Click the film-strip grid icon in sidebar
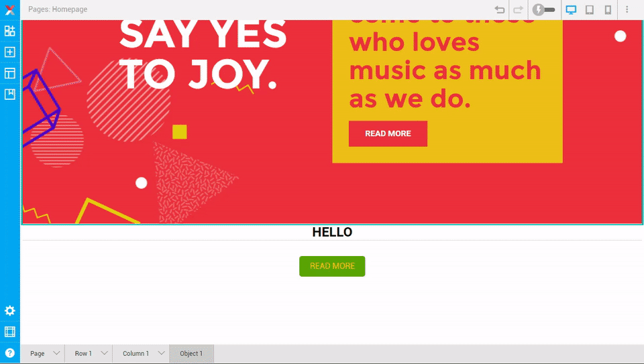The width and height of the screenshot is (644, 364). [10, 332]
